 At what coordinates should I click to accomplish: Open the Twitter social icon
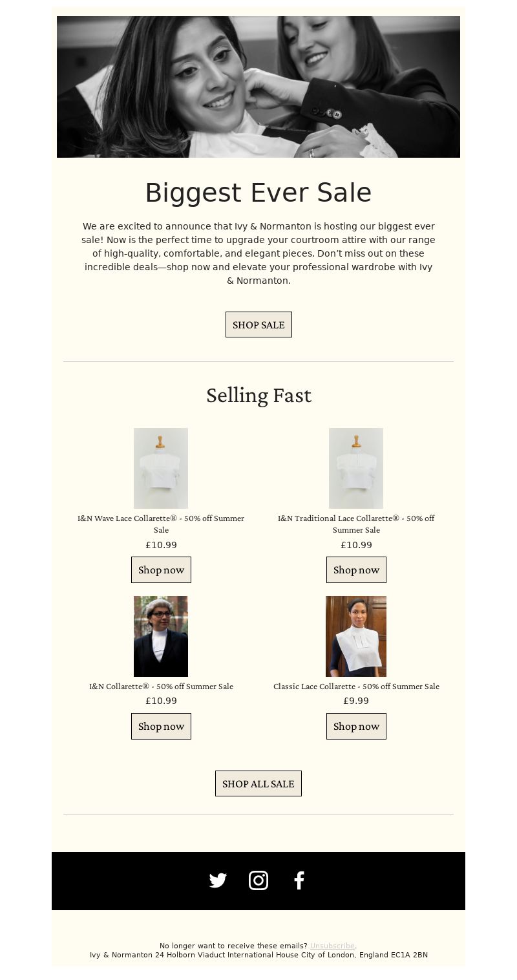[x=218, y=880]
